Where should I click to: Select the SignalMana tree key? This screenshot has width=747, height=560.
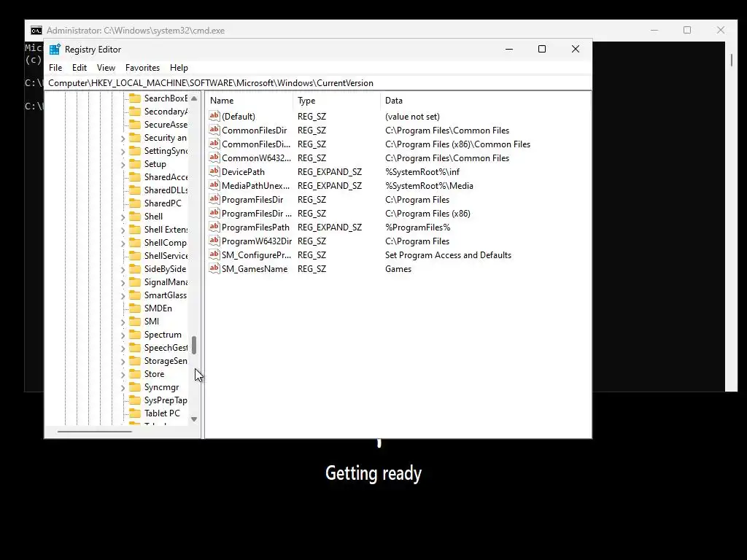pyautogui.click(x=166, y=282)
